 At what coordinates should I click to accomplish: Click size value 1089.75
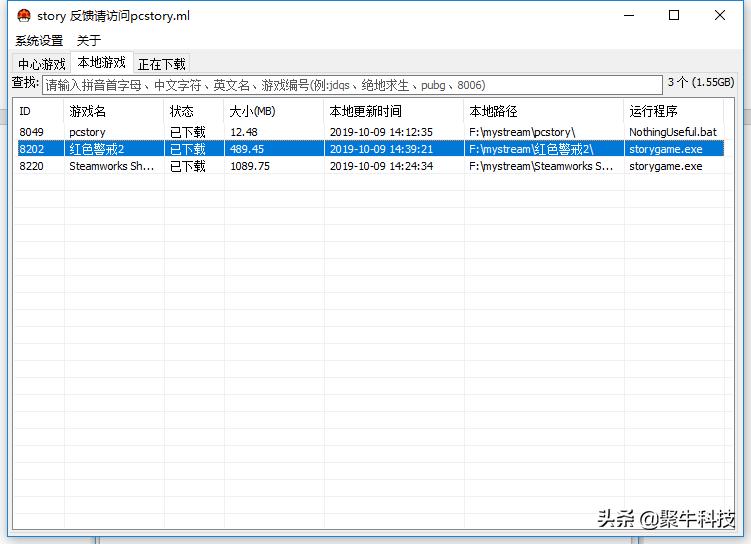pyautogui.click(x=250, y=166)
